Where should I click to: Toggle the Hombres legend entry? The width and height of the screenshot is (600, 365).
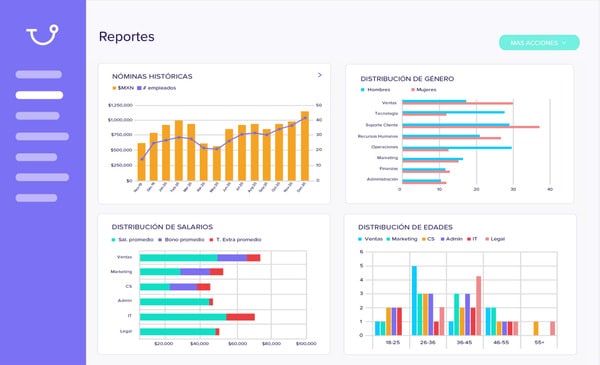click(x=375, y=90)
